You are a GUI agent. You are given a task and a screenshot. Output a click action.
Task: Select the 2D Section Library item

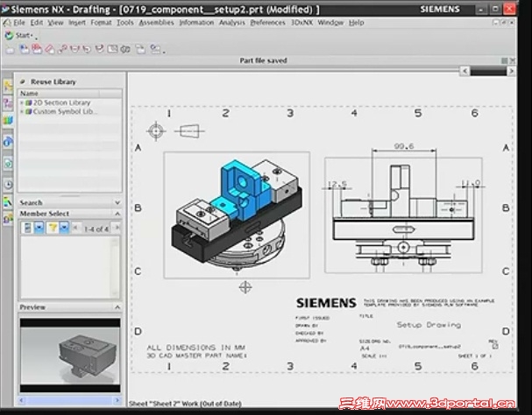tap(61, 102)
